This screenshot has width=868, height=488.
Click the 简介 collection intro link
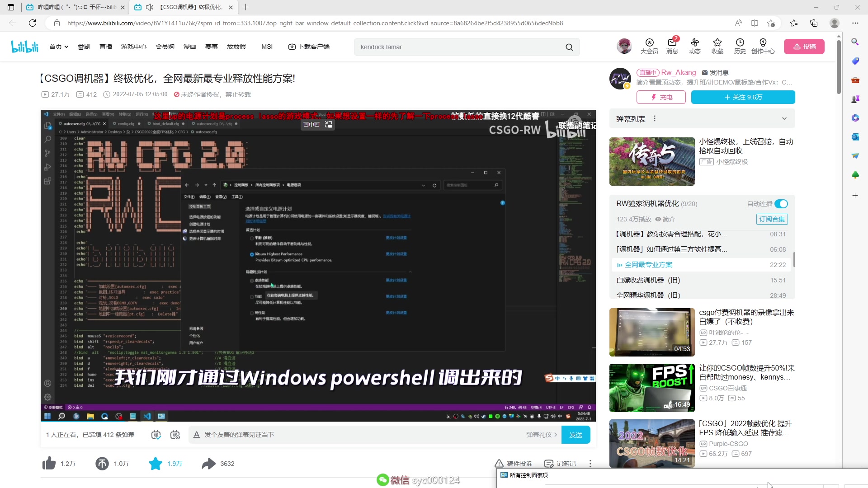point(665,219)
